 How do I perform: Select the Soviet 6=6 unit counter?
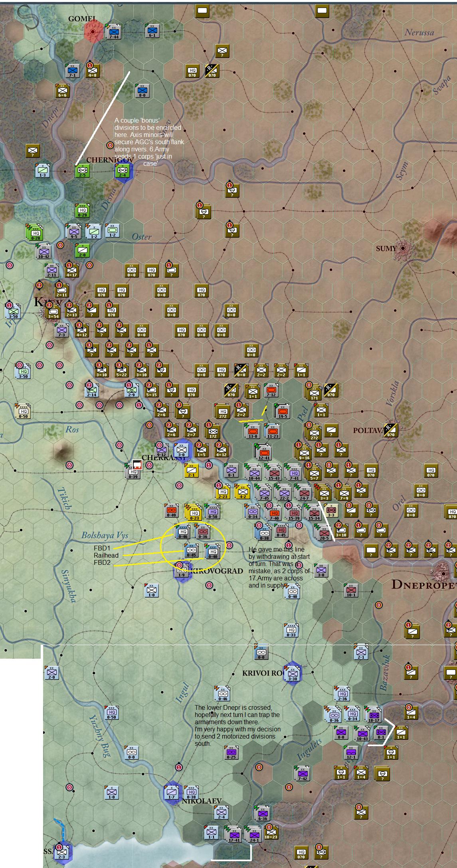[x=63, y=91]
